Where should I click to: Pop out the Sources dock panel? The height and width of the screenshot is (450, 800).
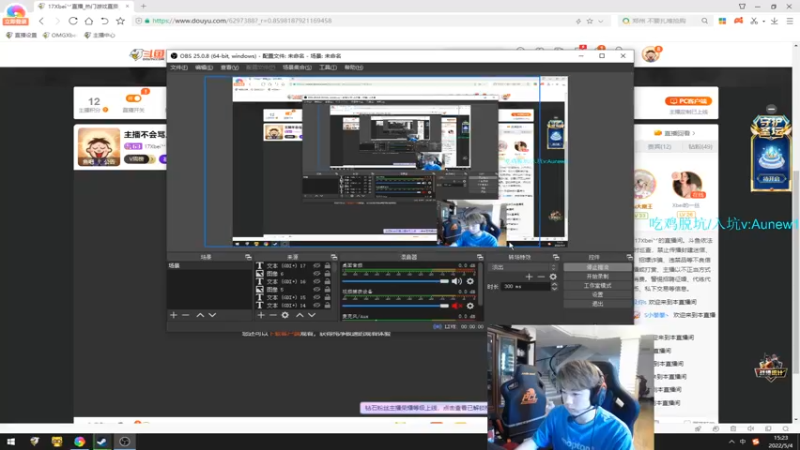click(x=334, y=257)
